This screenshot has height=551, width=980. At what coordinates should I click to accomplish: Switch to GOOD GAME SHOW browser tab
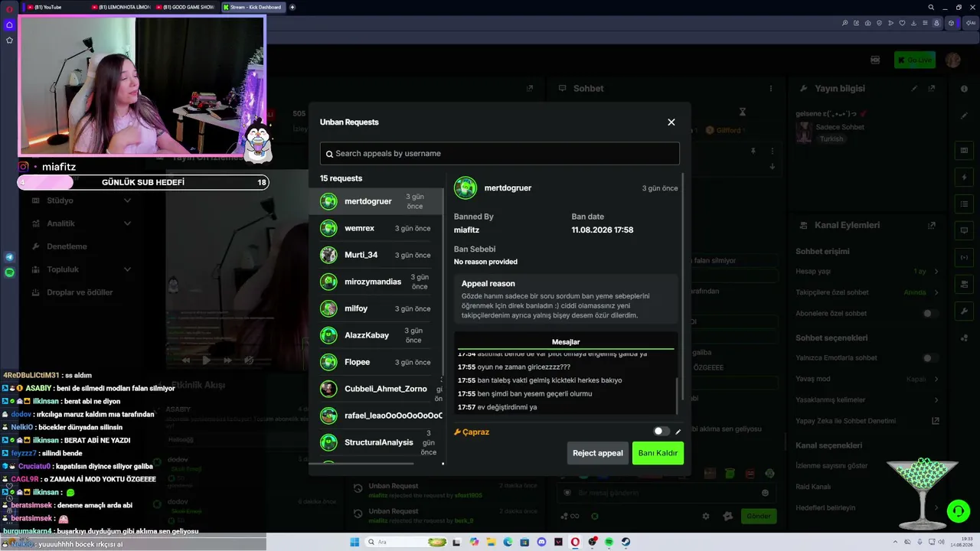tap(187, 7)
